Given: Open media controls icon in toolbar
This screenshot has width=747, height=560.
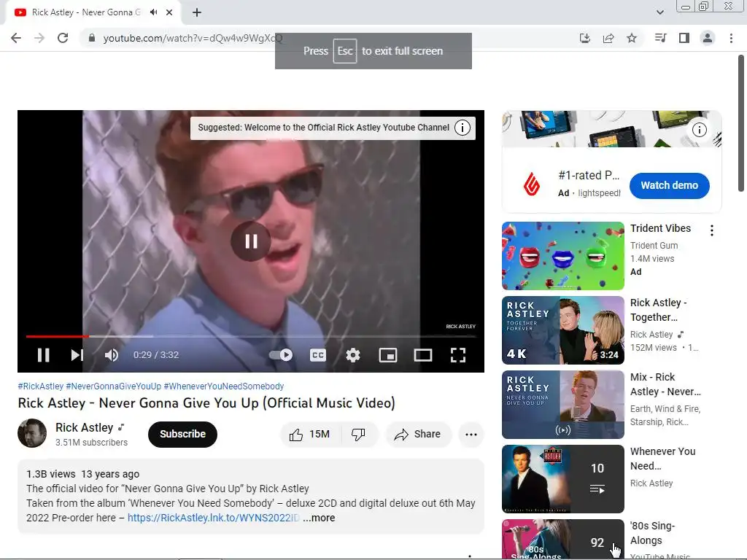Looking at the screenshot, I should tap(661, 38).
